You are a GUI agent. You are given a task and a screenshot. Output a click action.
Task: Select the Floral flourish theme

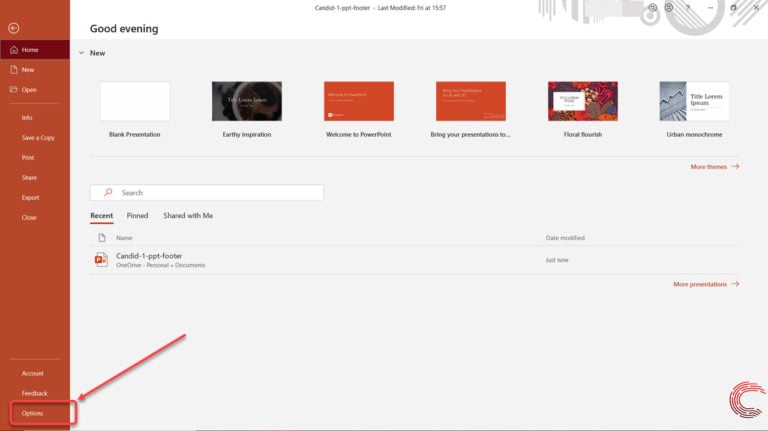click(x=583, y=101)
